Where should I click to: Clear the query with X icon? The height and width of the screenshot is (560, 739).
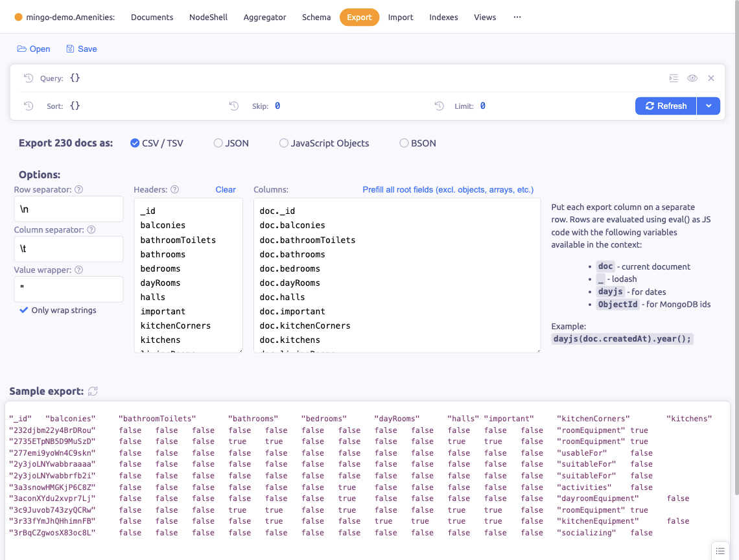(x=711, y=78)
